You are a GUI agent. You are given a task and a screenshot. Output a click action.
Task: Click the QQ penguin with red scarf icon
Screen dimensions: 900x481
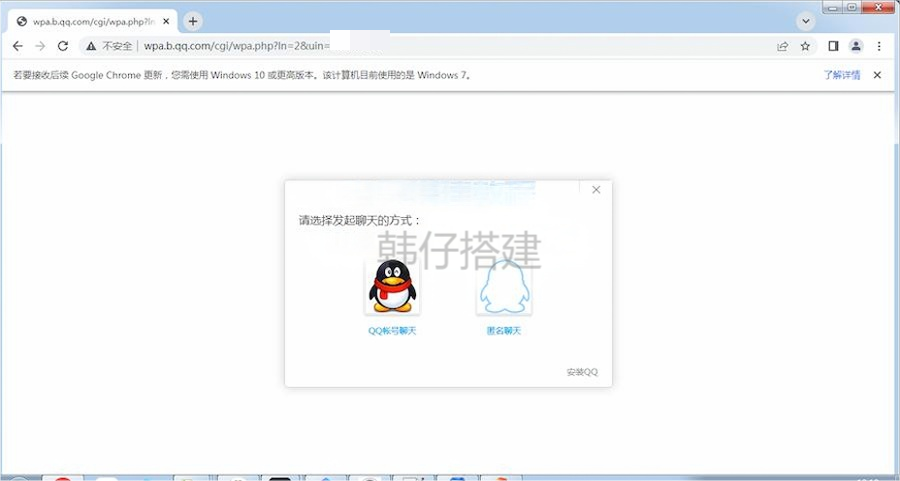pos(392,286)
